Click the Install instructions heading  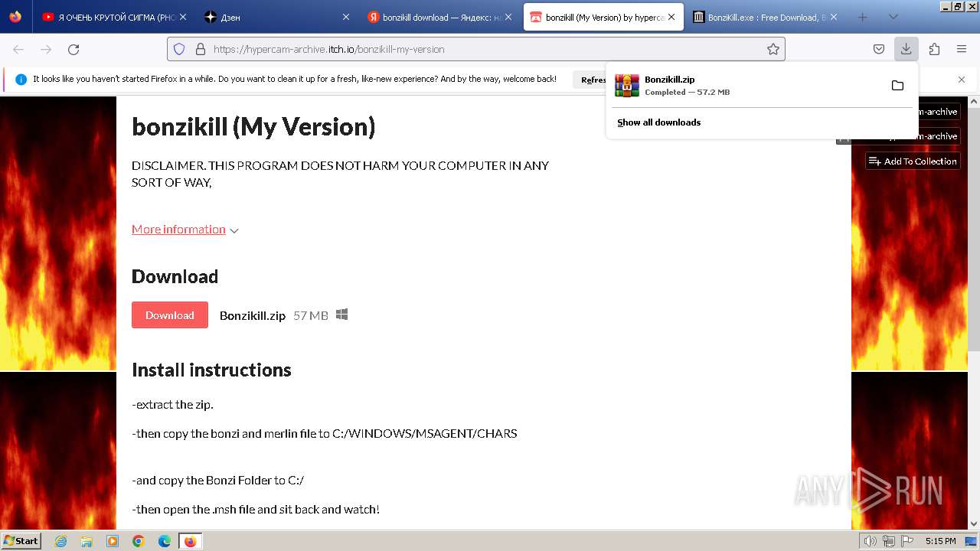[211, 370]
